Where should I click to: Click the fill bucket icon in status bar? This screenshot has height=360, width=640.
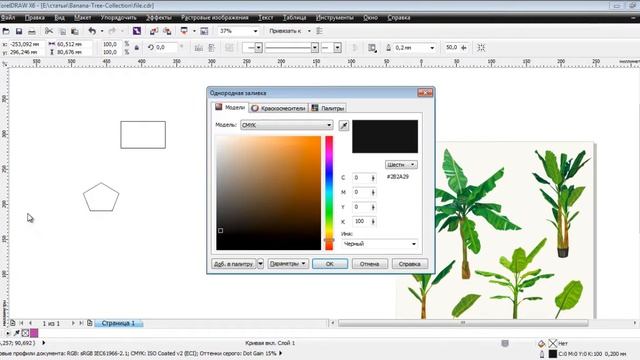pyautogui.click(x=541, y=343)
